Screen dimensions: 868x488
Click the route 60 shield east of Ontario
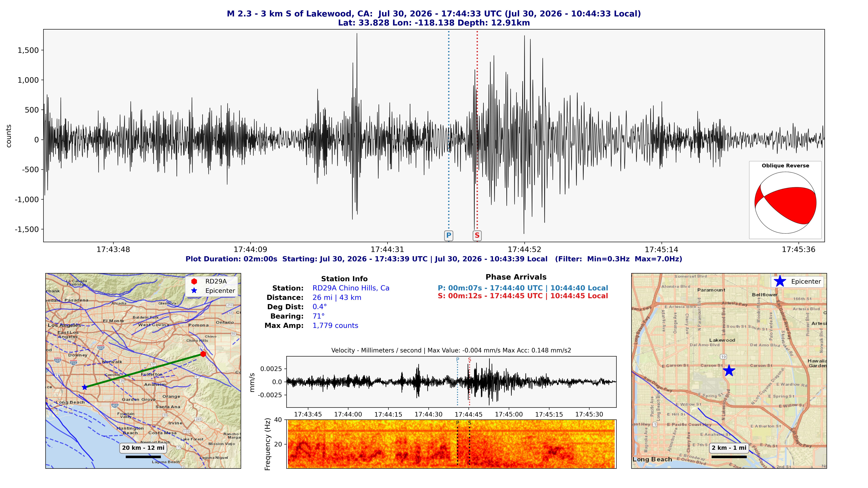click(x=234, y=334)
